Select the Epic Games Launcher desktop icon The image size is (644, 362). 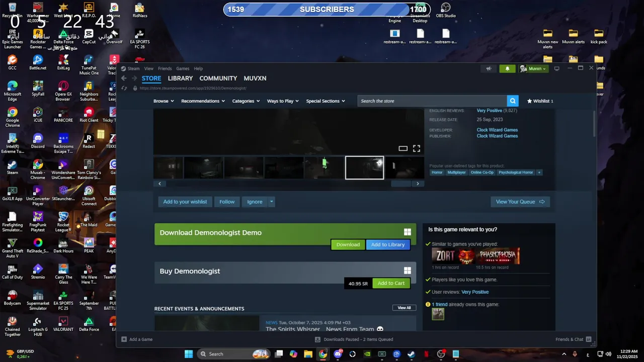click(13, 38)
